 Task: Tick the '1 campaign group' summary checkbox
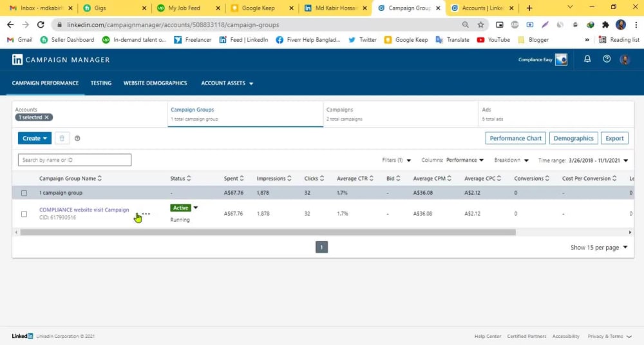pos(24,193)
